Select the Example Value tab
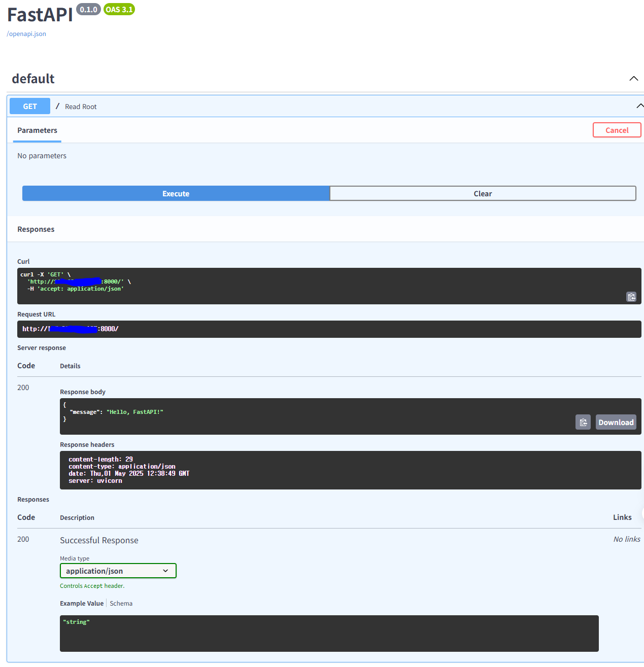This screenshot has height=667, width=644. [x=82, y=604]
